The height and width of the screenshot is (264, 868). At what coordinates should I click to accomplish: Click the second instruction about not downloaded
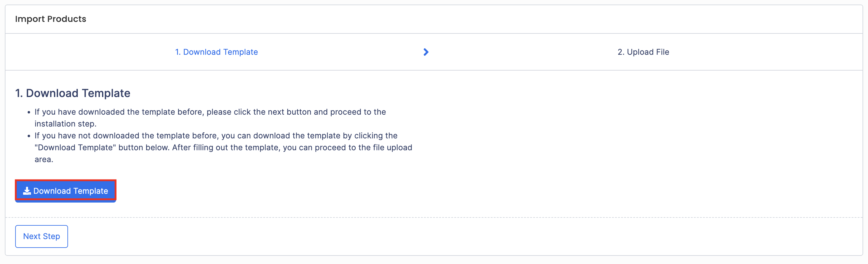click(x=224, y=148)
